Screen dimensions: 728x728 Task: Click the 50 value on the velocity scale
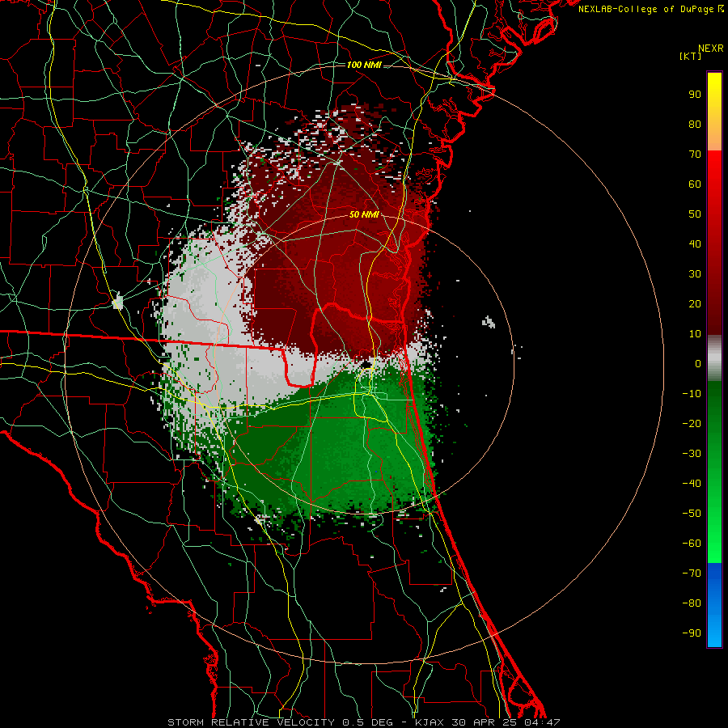coord(695,214)
